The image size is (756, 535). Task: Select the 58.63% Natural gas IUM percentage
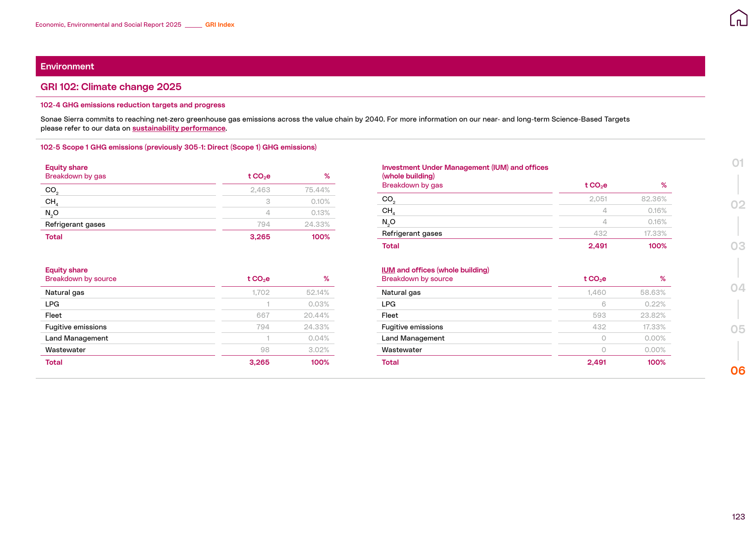[x=653, y=293]
